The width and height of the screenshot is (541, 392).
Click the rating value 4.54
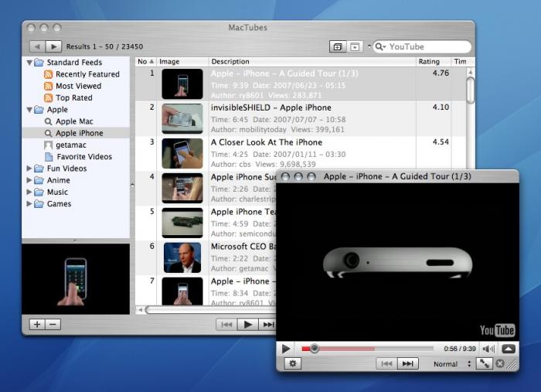[x=441, y=141]
